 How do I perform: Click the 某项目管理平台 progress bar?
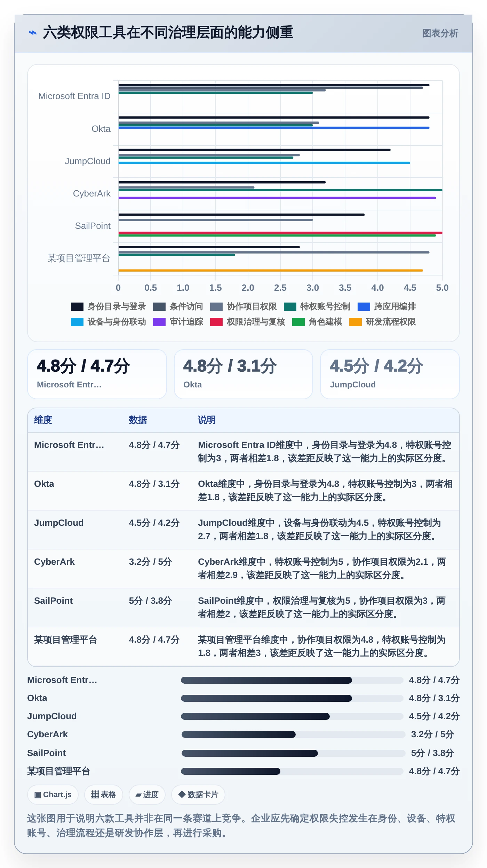292,771
